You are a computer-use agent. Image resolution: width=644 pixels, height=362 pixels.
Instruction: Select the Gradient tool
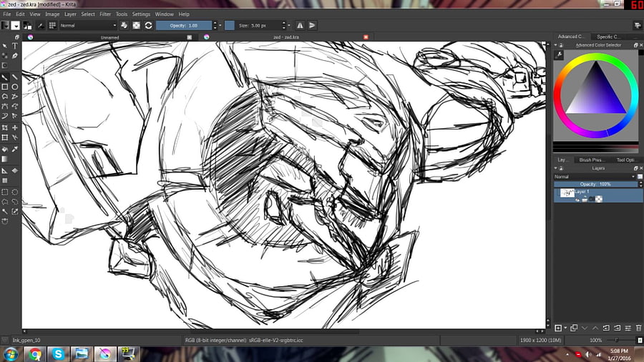click(x=5, y=160)
